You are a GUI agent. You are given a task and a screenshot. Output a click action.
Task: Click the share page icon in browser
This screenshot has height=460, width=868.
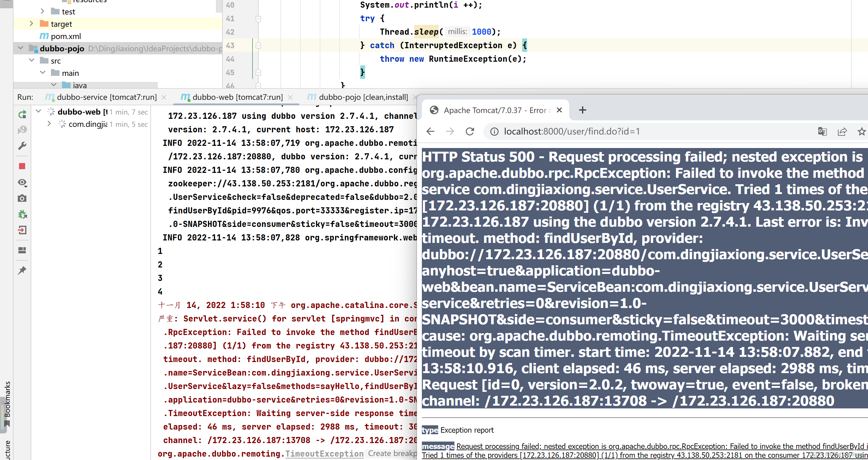coord(842,131)
